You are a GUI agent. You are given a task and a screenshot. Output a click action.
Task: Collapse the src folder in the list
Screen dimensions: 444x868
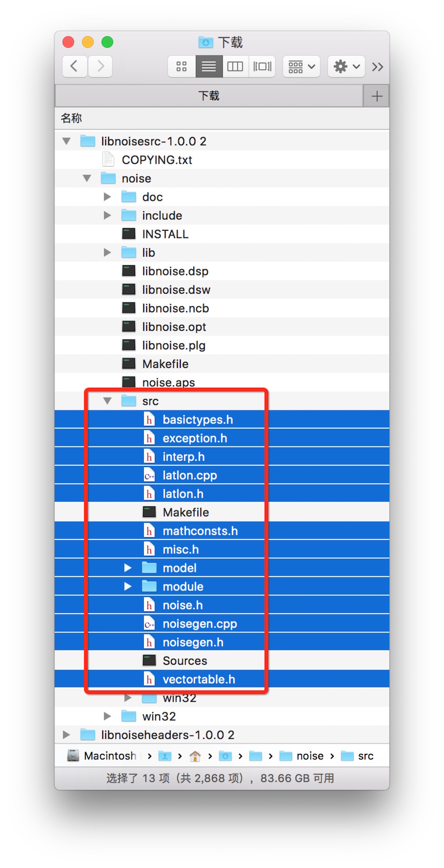tap(108, 401)
